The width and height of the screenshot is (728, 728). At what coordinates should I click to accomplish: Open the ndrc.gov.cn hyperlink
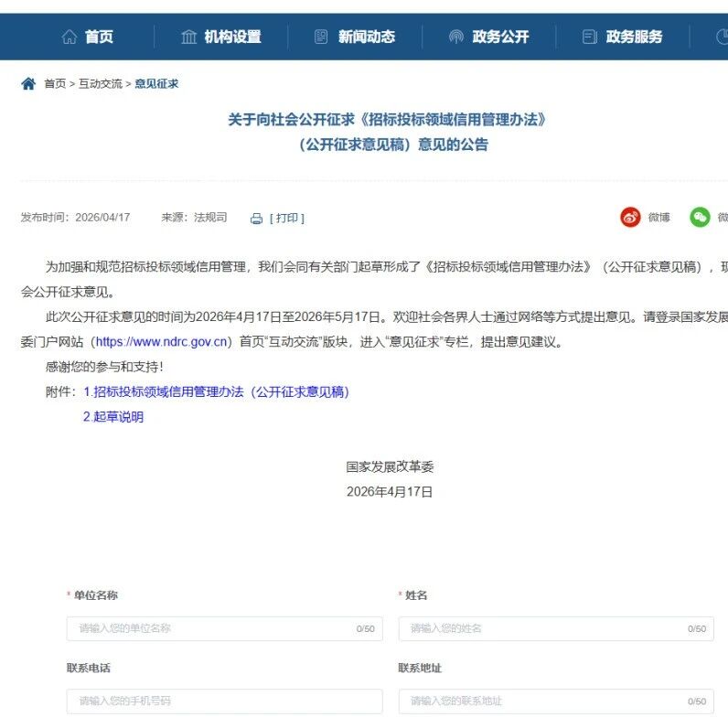[161, 342]
